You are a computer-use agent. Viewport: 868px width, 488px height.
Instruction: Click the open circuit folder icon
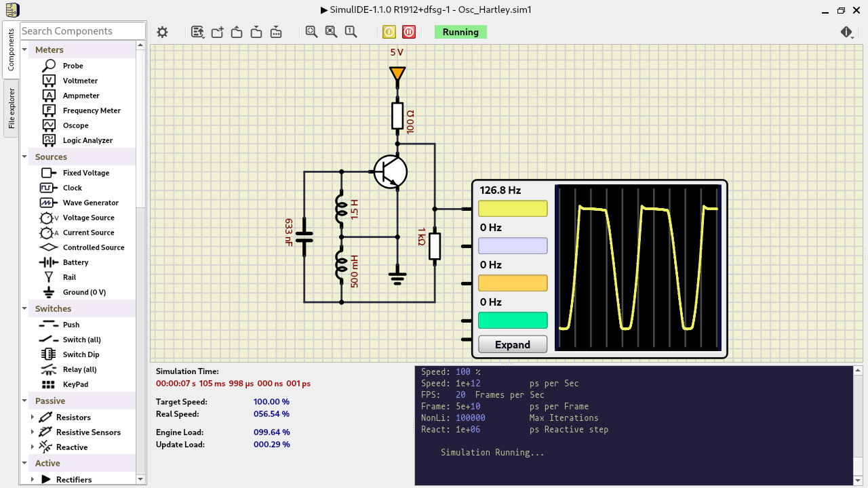[x=237, y=32]
